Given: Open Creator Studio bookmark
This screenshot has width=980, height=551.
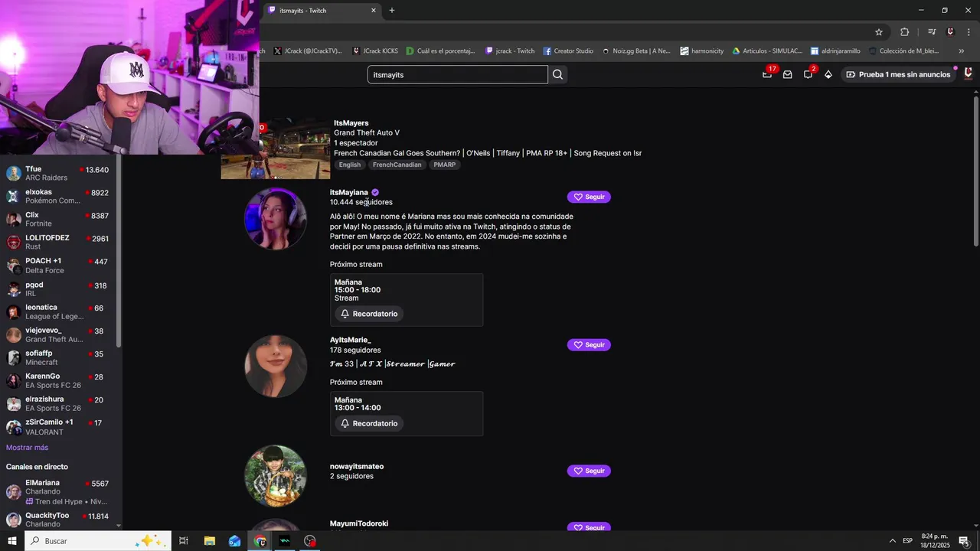Looking at the screenshot, I should pyautogui.click(x=568, y=51).
